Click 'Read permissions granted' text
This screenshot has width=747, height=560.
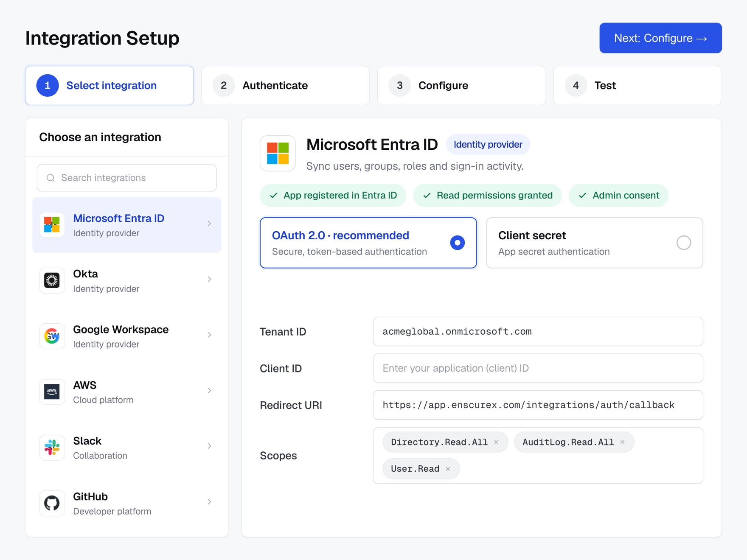[494, 195]
